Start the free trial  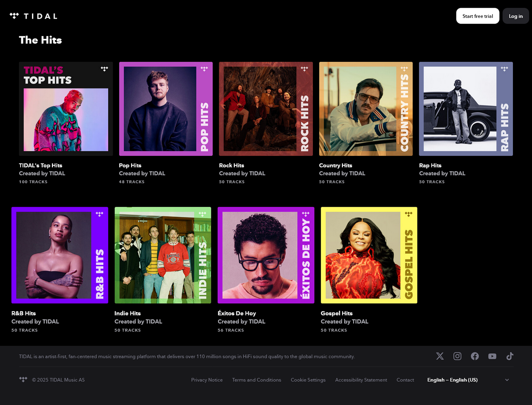(478, 16)
